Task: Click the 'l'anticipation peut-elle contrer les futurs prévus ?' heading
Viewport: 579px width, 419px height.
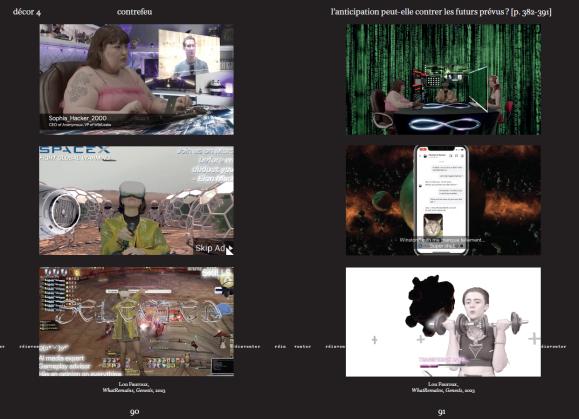Action: 420,12
